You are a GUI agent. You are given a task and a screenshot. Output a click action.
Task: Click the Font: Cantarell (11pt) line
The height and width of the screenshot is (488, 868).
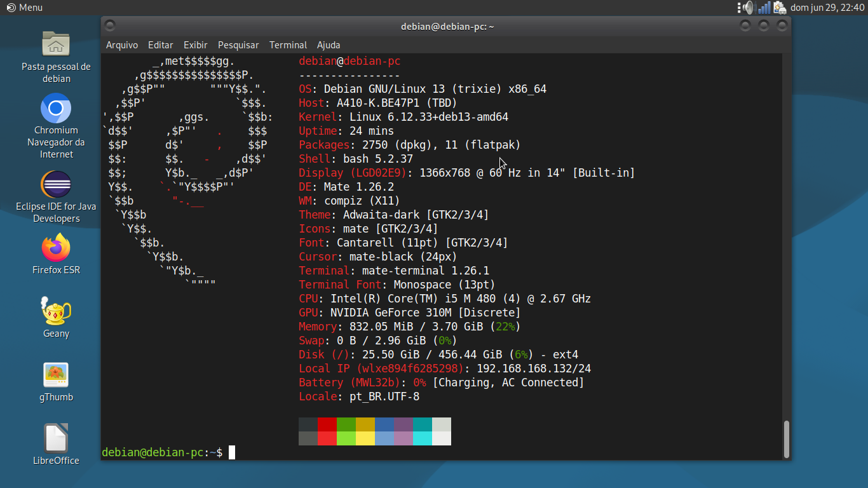(403, 243)
